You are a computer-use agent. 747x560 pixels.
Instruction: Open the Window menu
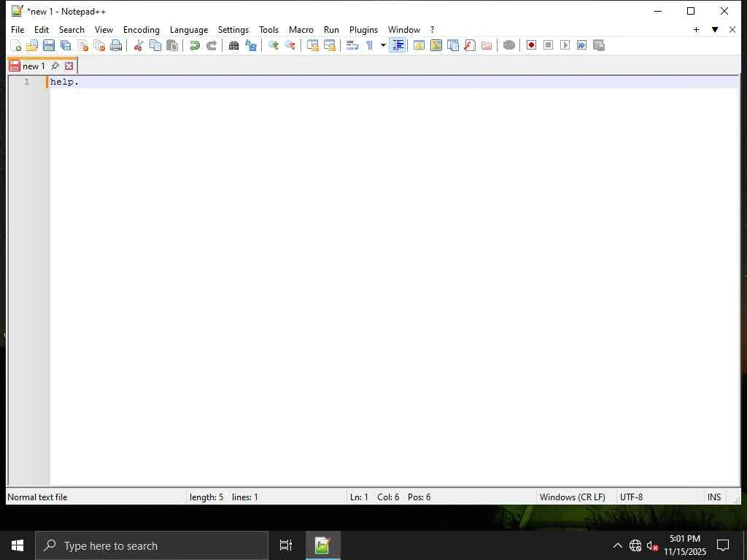404,29
